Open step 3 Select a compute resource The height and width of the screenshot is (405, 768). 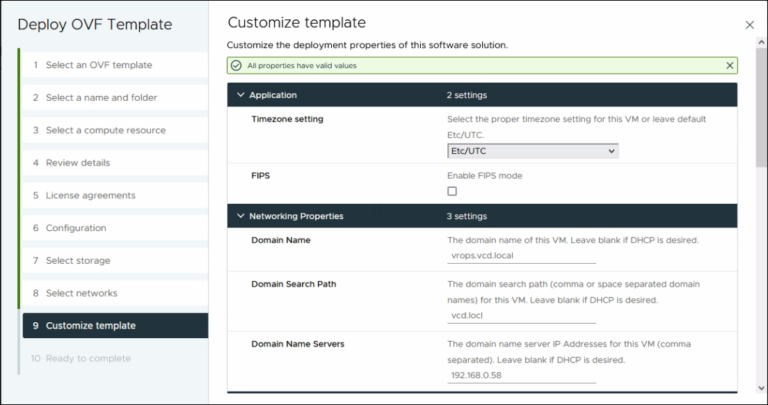(x=105, y=130)
